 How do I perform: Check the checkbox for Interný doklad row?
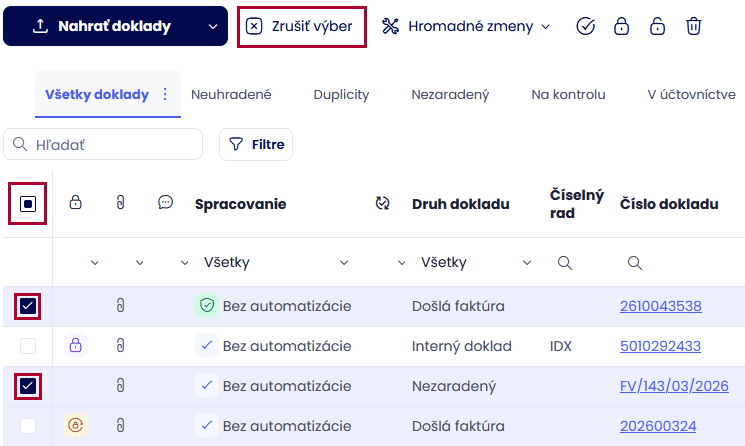[x=28, y=346]
